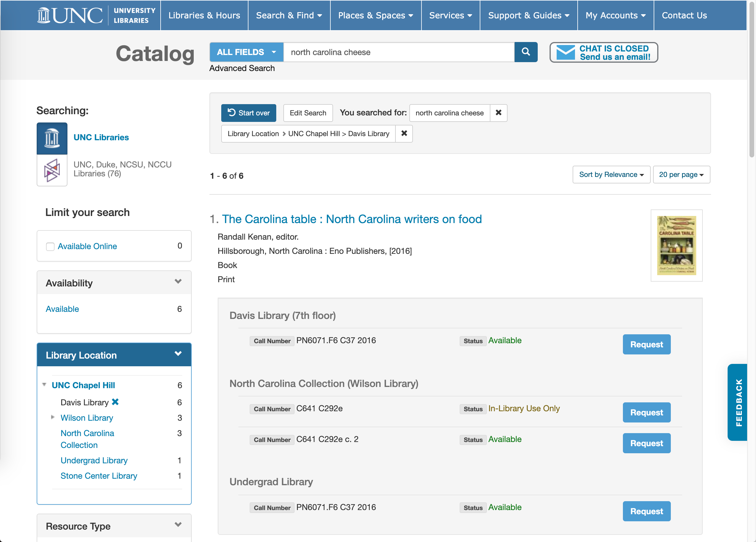This screenshot has width=756, height=542.
Task: Remove the 'north carolina cheese' search term
Action: [x=498, y=113]
